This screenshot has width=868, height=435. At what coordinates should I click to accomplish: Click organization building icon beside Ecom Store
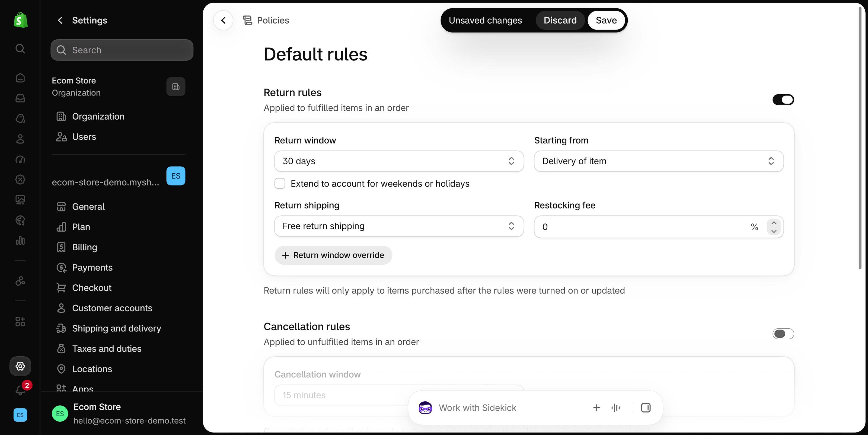click(176, 87)
